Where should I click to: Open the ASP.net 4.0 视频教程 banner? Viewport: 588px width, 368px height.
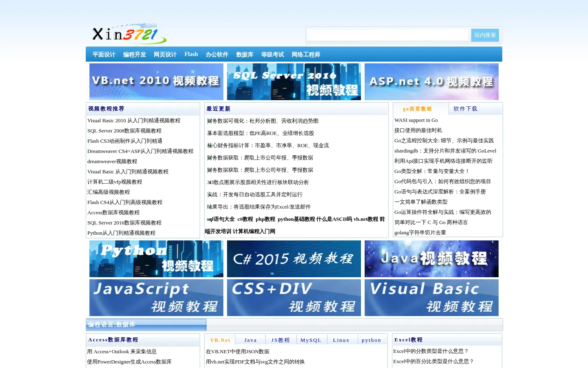[432, 82]
